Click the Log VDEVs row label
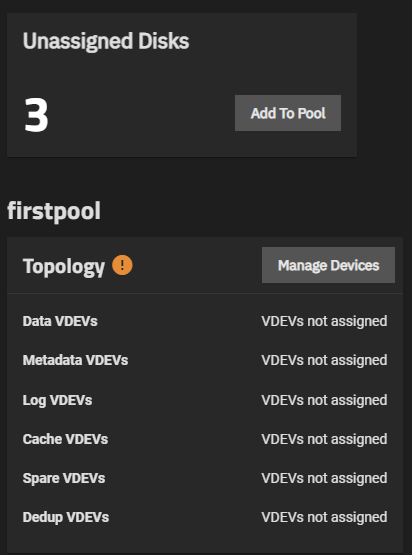The height and width of the screenshot is (555, 412). [57, 400]
